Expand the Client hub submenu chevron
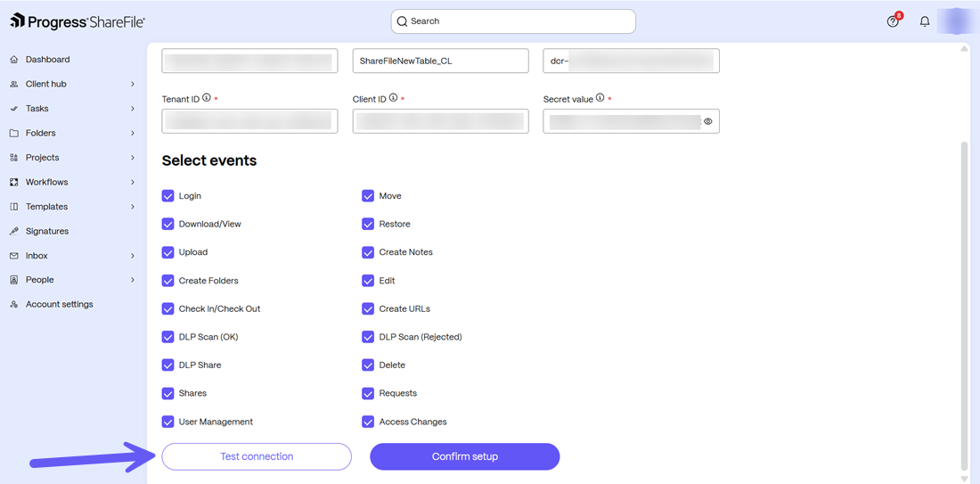The width and height of the screenshot is (980, 484). coord(133,84)
